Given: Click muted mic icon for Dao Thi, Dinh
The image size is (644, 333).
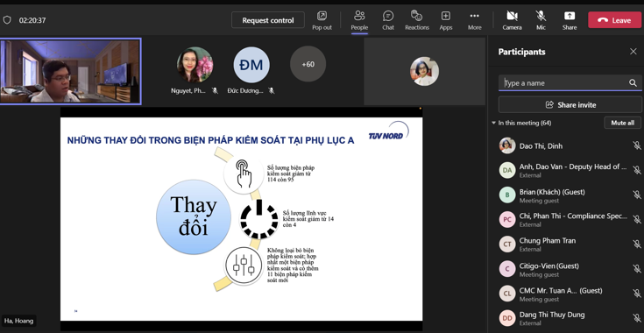Looking at the screenshot, I should [637, 145].
